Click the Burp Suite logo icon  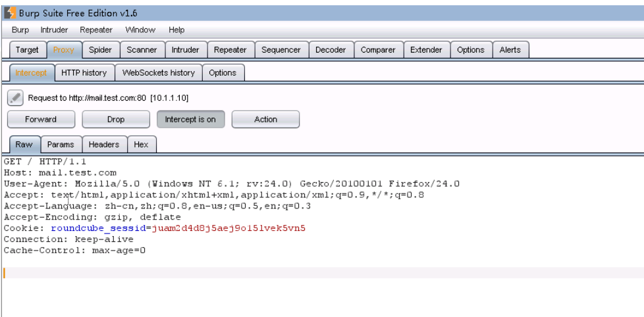click(x=10, y=13)
